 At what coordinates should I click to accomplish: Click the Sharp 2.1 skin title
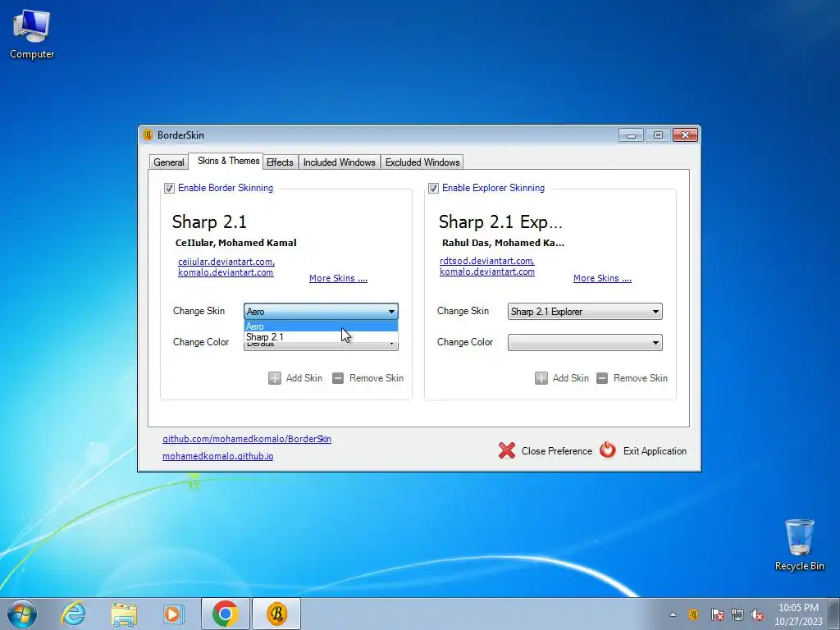(x=209, y=221)
